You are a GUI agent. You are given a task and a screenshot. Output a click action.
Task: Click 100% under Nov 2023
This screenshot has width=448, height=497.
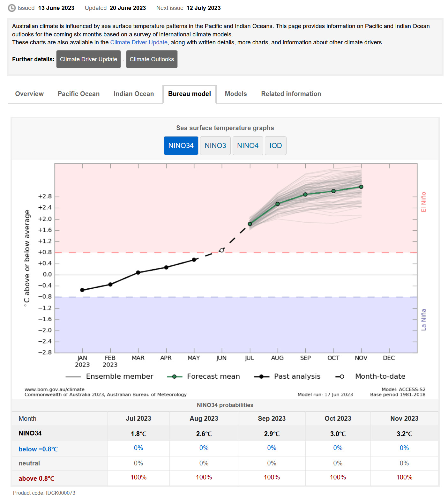[x=404, y=477]
